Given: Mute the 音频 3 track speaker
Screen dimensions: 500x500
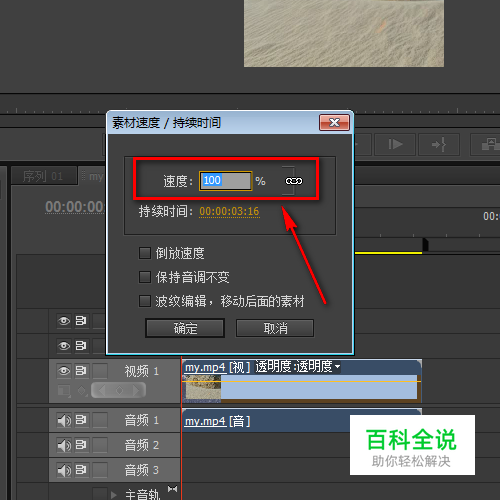Looking at the screenshot, I should 64,470.
